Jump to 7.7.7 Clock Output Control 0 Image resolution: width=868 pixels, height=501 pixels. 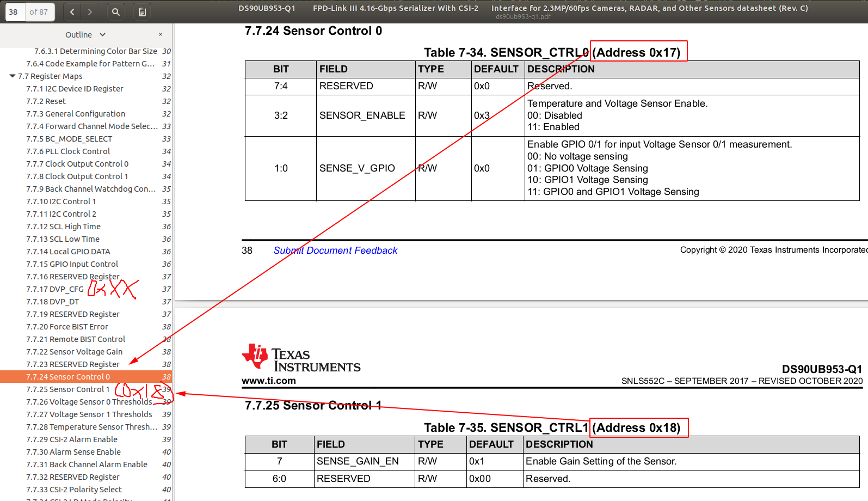77,164
